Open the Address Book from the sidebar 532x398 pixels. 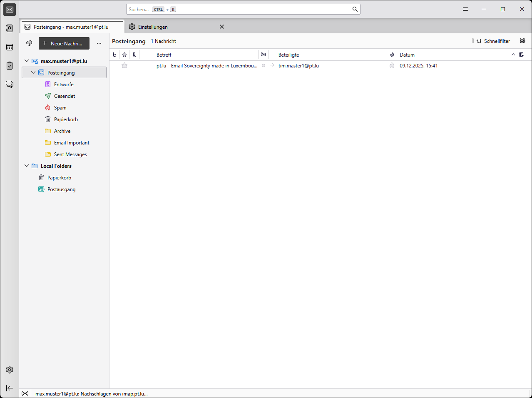click(10, 28)
